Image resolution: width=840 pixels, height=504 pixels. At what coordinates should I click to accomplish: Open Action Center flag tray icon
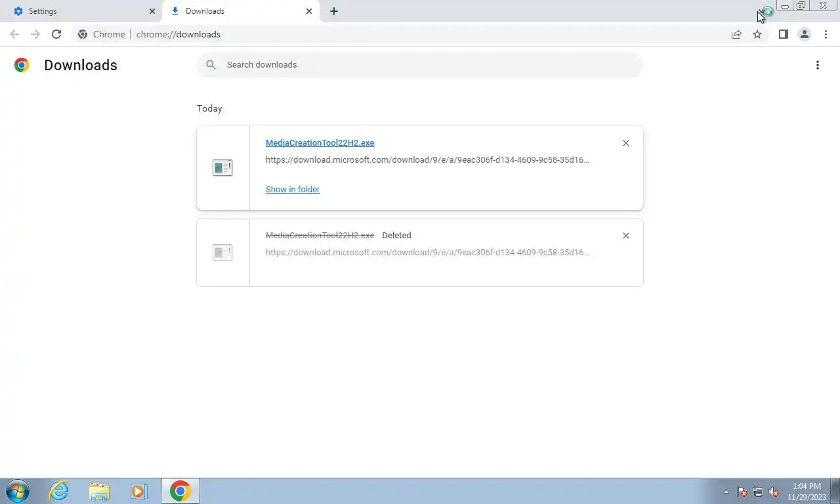[742, 492]
